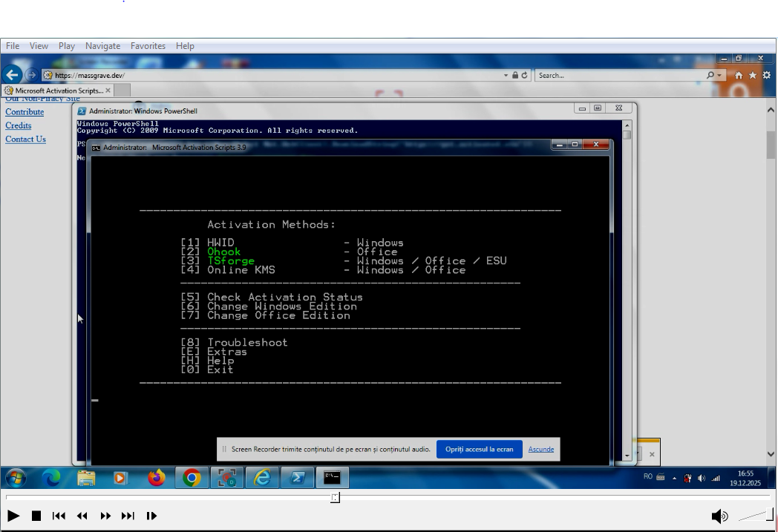
Task: Launch Chrome from the taskbar
Action: point(191,478)
